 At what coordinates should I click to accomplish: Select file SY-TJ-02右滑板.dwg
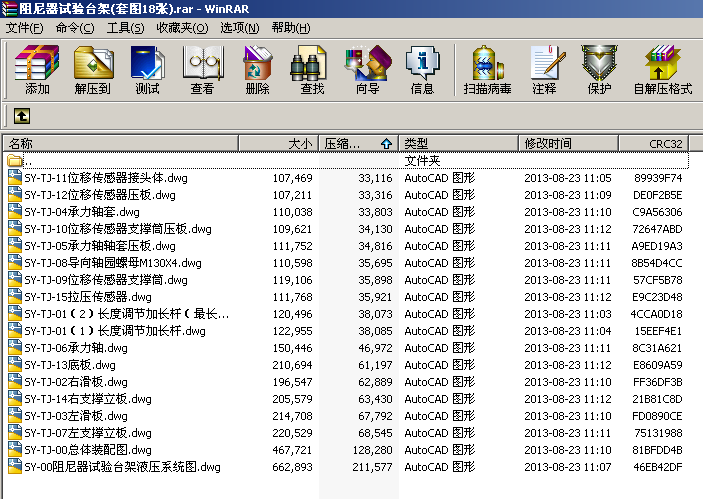pos(76,382)
